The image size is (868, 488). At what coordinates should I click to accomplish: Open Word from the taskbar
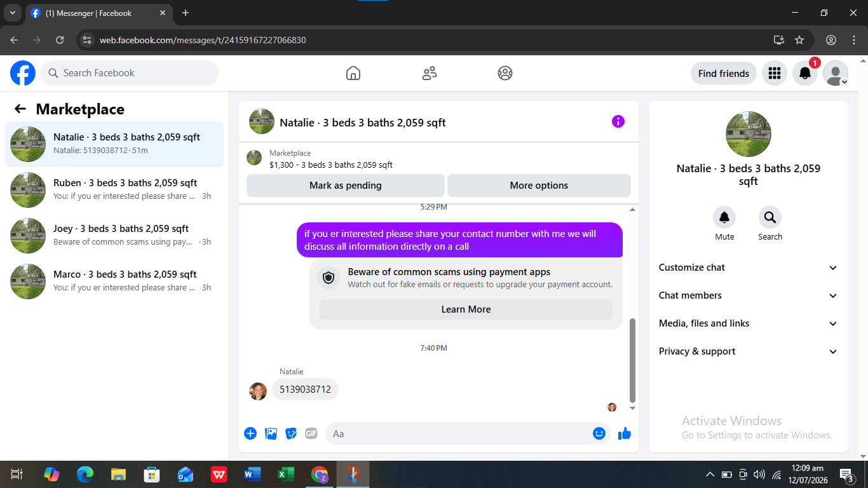coord(252,474)
